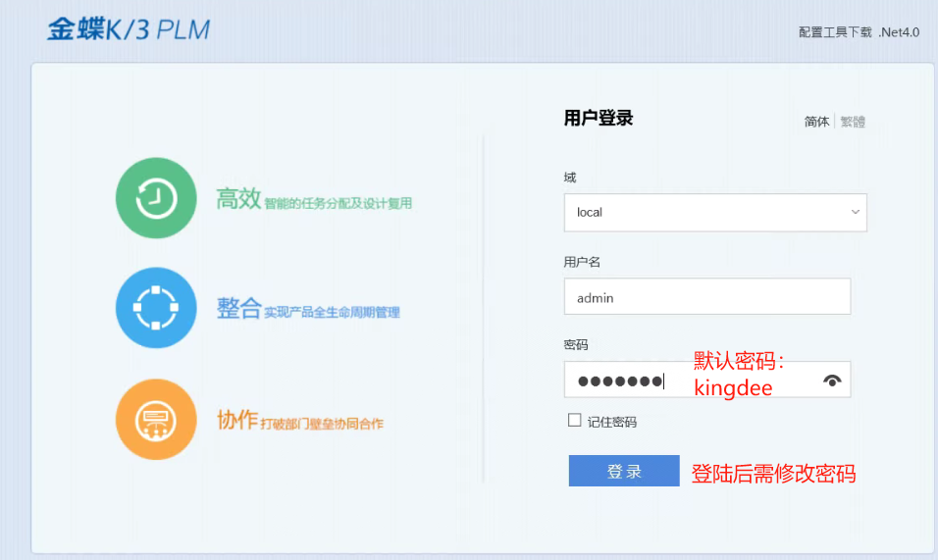938x560 pixels.
Task: Switch language to 繁體
Action: coord(853,122)
